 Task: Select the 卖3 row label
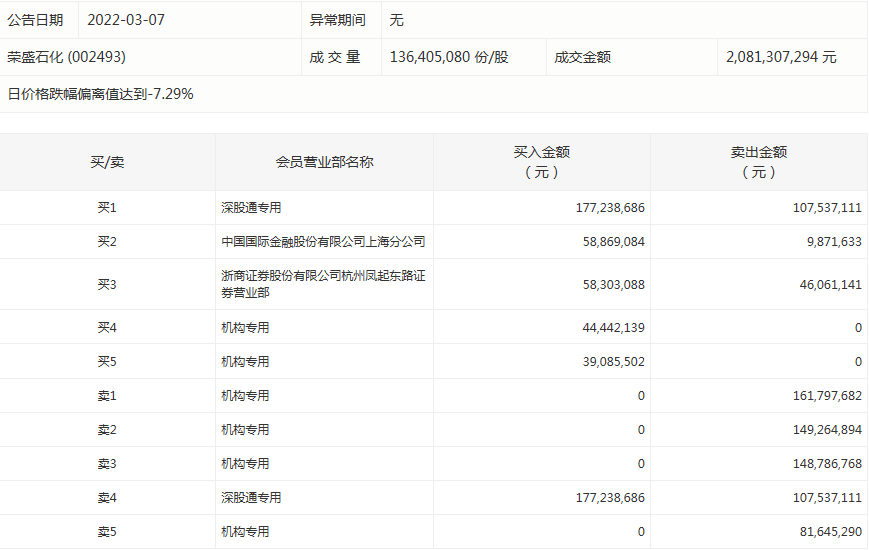pyautogui.click(x=107, y=463)
